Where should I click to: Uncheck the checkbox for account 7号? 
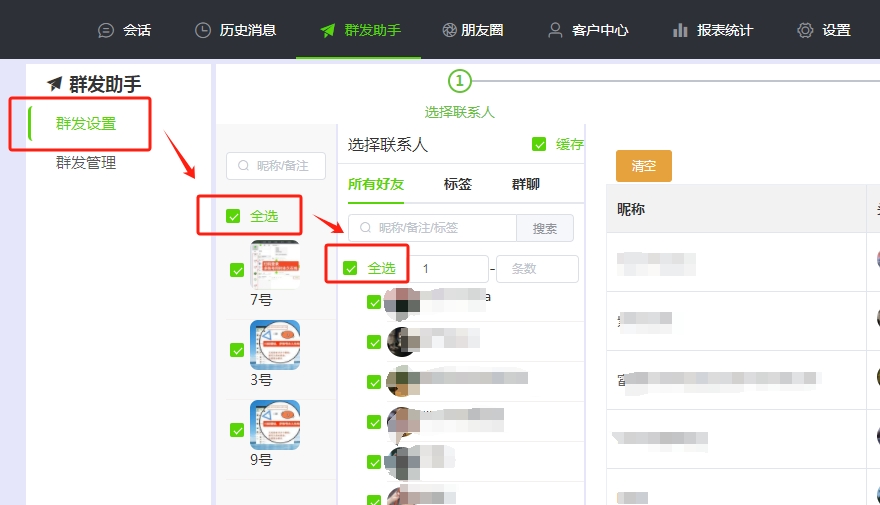[237, 270]
